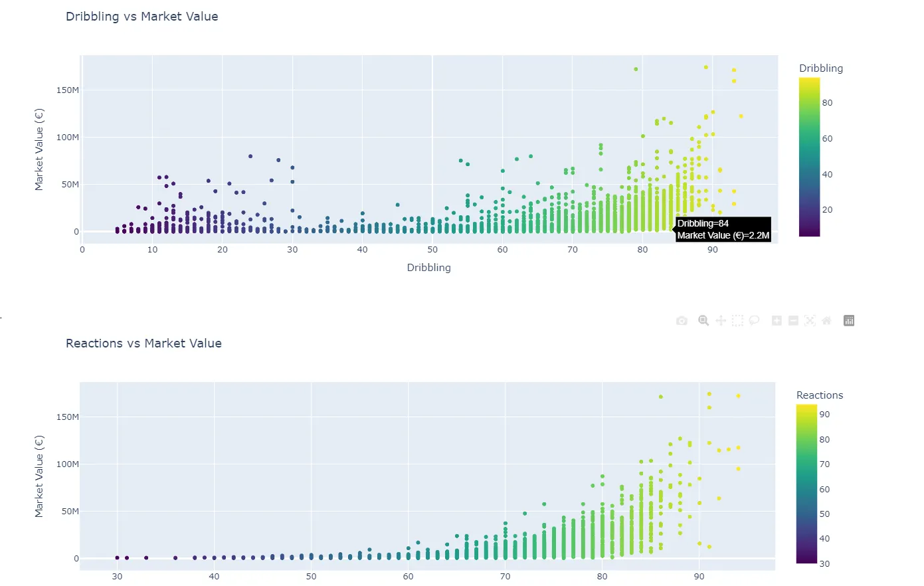924x586 pixels.
Task: Click the 150M tick on Dribbling chart
Action: click(x=68, y=90)
